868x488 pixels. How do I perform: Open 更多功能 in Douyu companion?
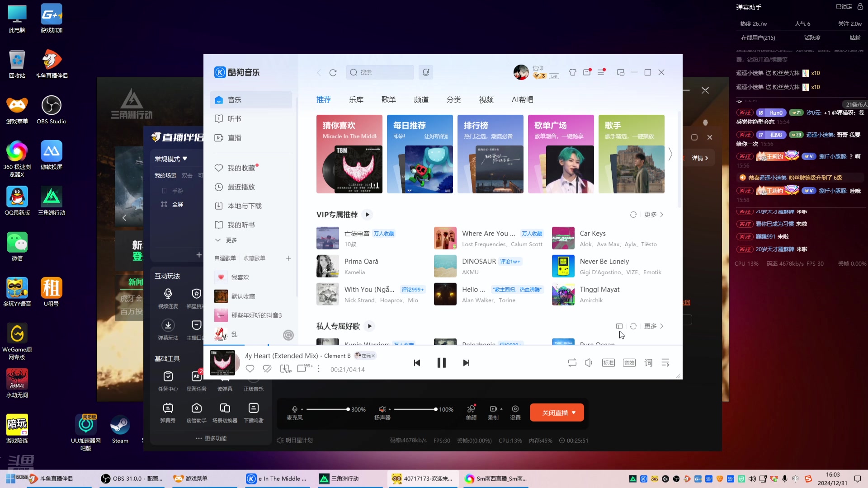pyautogui.click(x=211, y=438)
